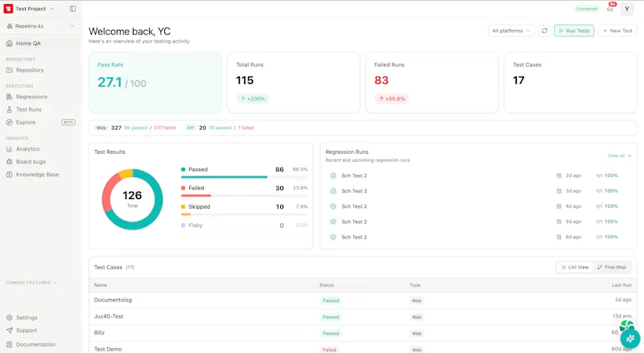644x353 pixels.
Task: Click the New Test button
Action: 617,31
